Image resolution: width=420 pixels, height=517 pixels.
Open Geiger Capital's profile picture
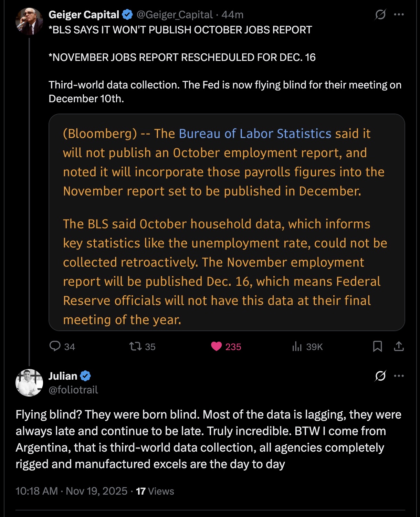29,21
